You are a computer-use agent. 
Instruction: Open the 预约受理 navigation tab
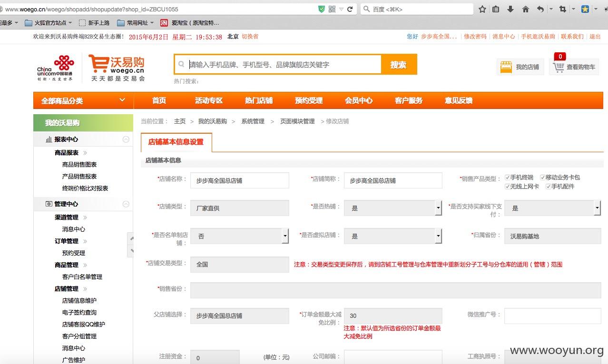coord(309,100)
